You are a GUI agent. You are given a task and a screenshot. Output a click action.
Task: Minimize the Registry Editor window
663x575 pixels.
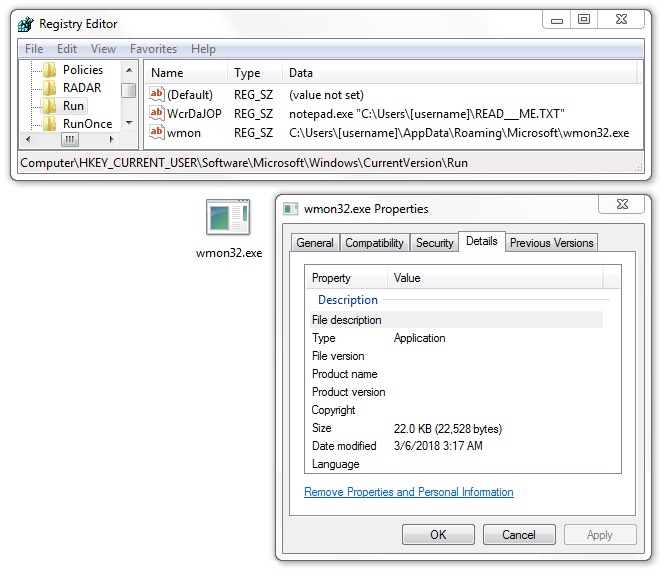[557, 20]
